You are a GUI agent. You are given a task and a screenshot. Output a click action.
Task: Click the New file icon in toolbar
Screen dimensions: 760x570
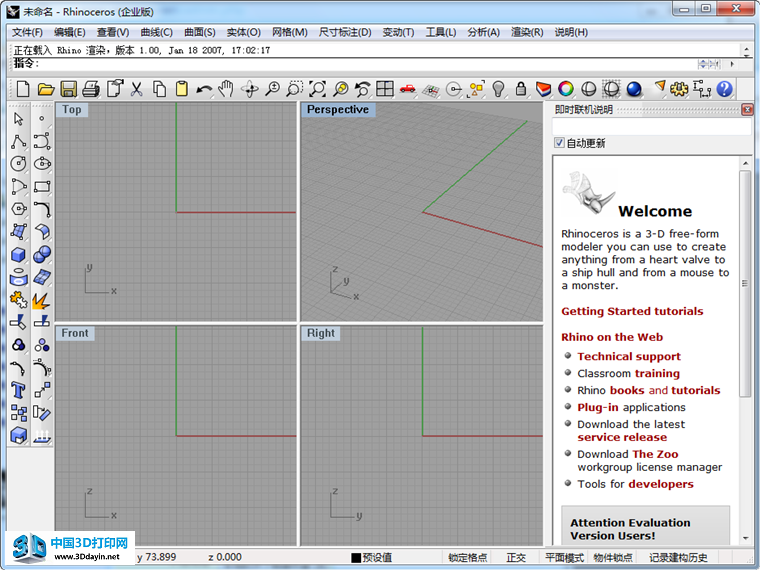point(23,89)
